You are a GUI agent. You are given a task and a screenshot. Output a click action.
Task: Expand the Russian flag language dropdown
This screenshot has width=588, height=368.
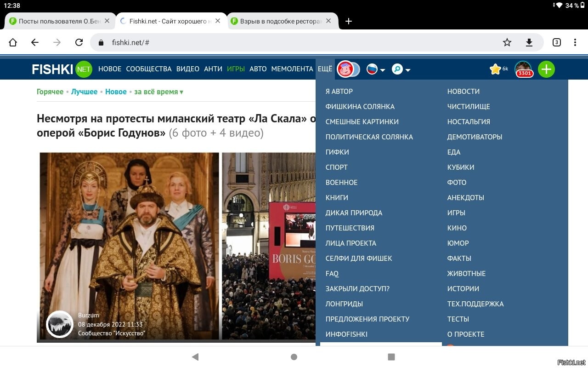(375, 69)
